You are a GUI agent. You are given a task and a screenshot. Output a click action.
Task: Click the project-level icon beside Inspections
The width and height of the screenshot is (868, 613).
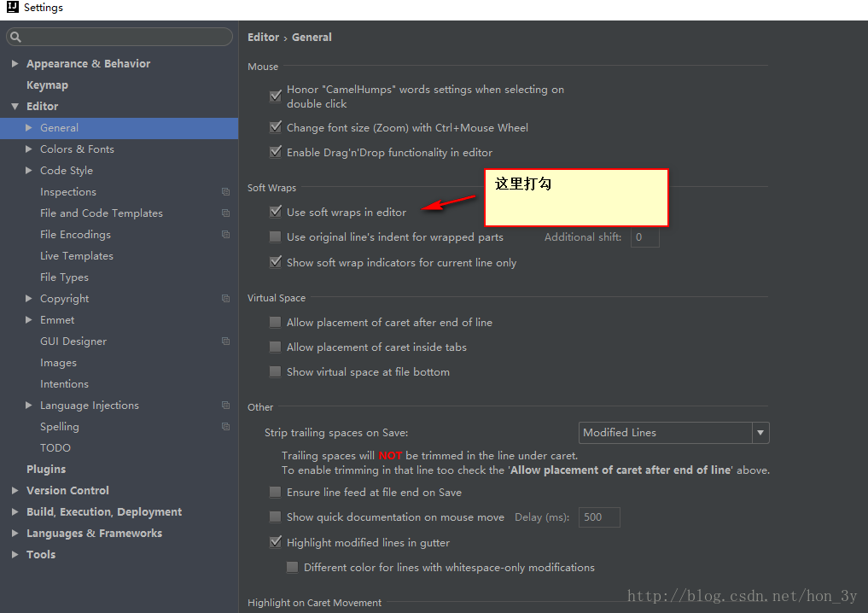pyautogui.click(x=225, y=191)
